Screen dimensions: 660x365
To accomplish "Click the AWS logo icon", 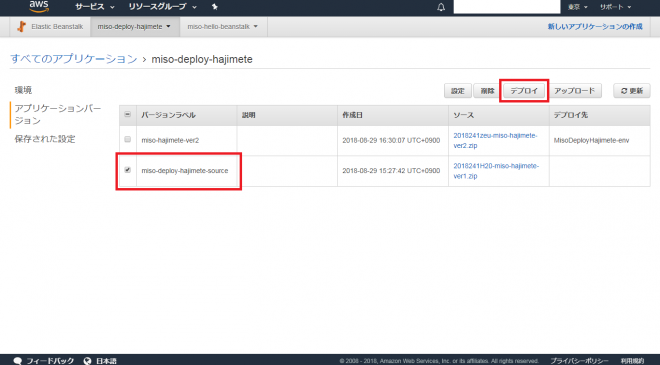I will pos(39,6).
